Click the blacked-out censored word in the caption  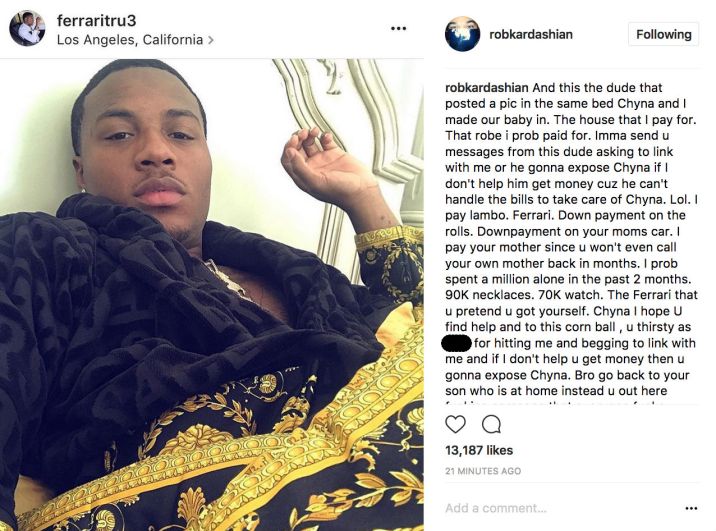pos(457,343)
